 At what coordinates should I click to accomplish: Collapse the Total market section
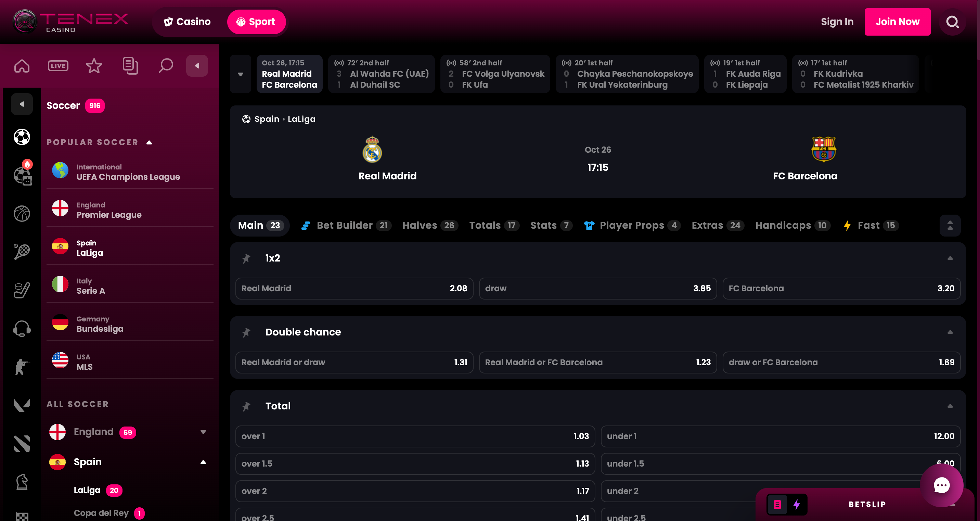[x=950, y=406]
